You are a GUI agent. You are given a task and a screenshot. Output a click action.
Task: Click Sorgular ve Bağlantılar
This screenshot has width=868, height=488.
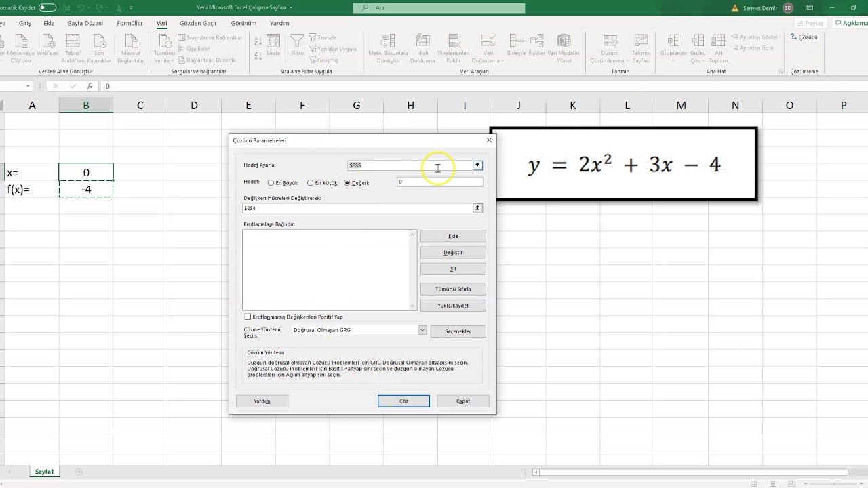point(210,38)
